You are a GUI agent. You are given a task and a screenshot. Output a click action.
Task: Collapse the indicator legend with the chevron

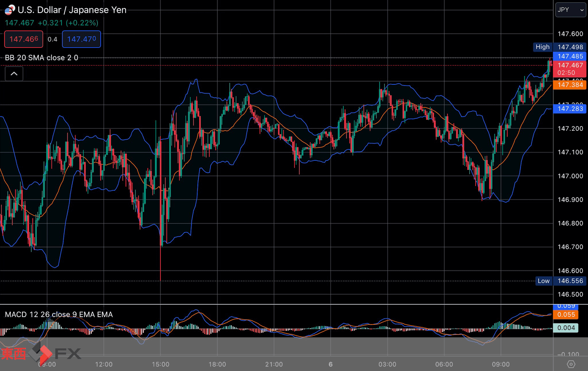click(14, 74)
